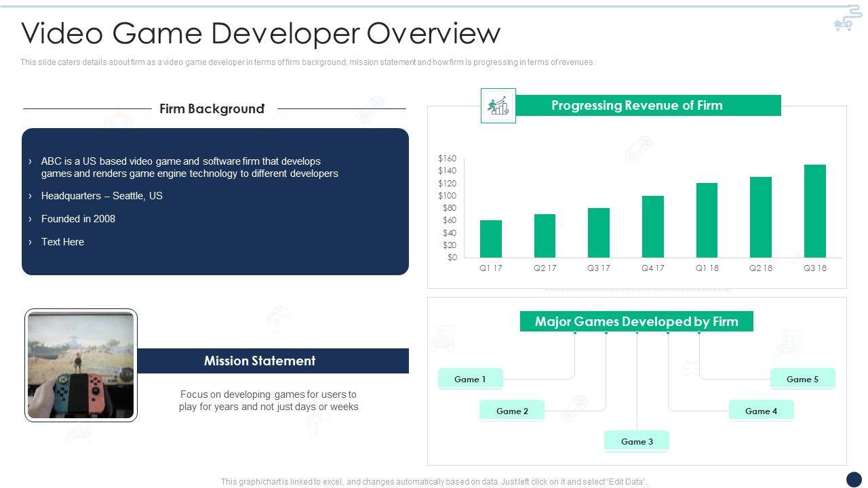Click the Firm Background heading
This screenshot has height=488, width=868.
(212, 108)
